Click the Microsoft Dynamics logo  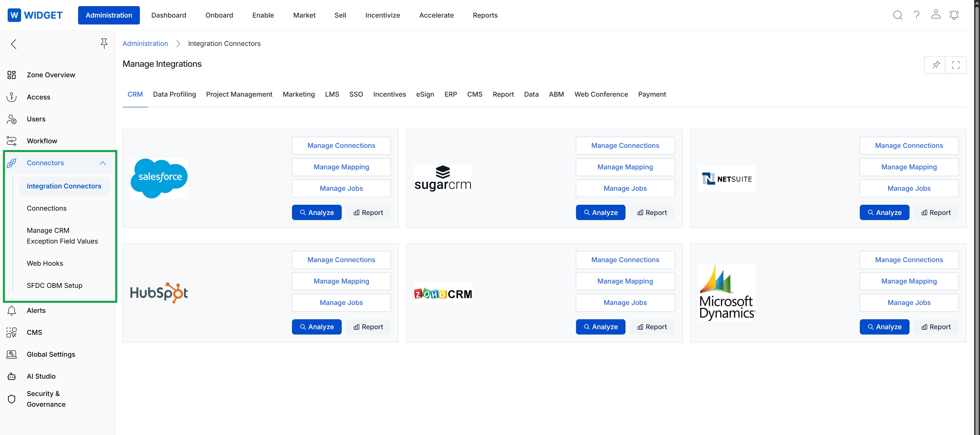point(727,292)
